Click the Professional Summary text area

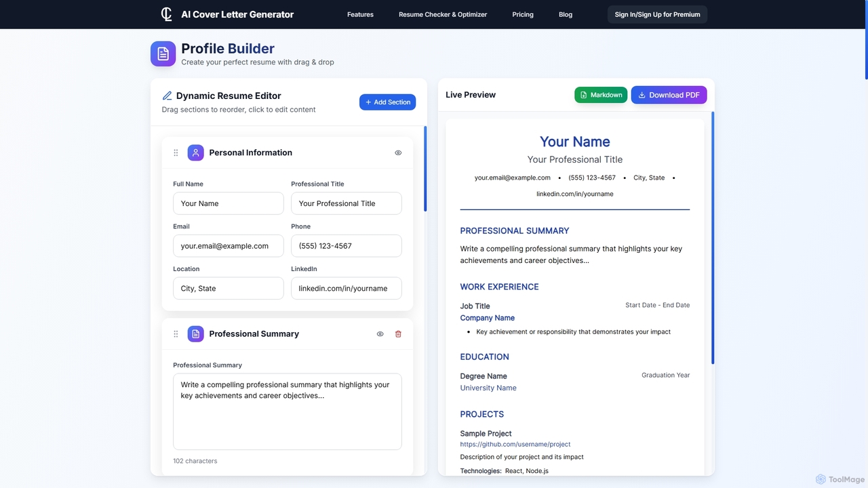coord(288,411)
